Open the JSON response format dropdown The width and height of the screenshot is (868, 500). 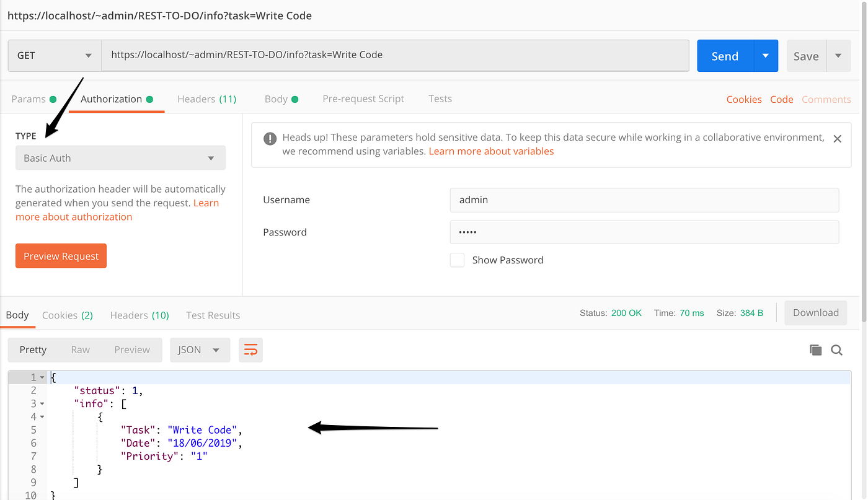tap(200, 349)
